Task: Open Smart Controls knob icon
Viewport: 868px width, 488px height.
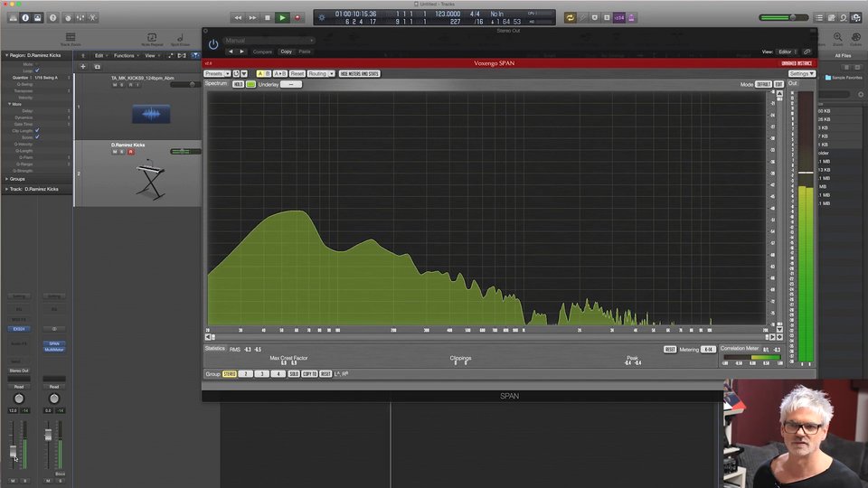Action: (68, 18)
